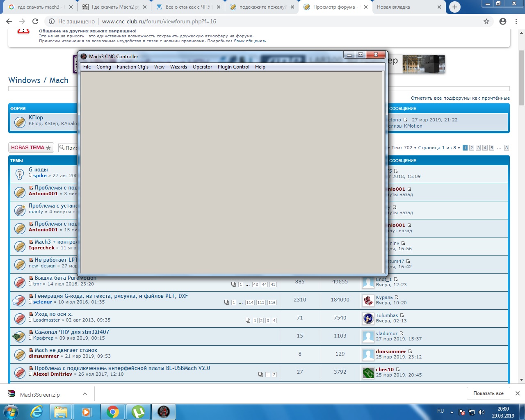This screenshot has height=420, width=525.
Task: Open the Help menu in Mach3
Action: (x=260, y=67)
